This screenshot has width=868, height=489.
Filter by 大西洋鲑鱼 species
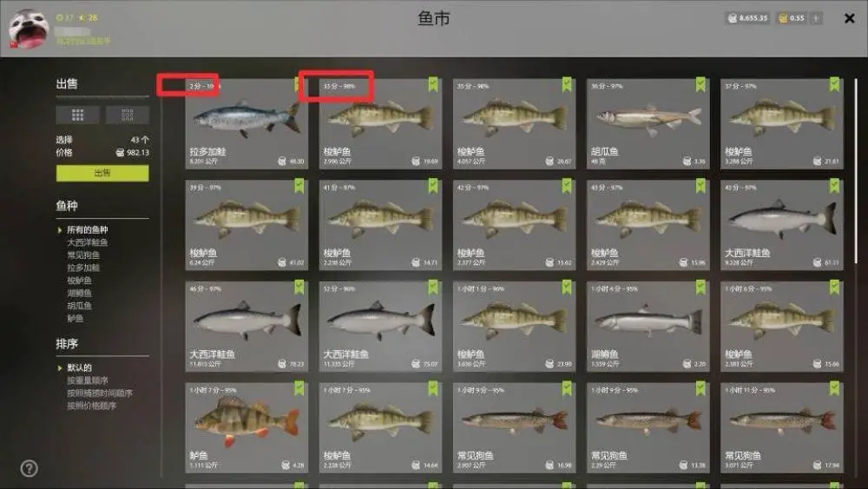[88, 242]
